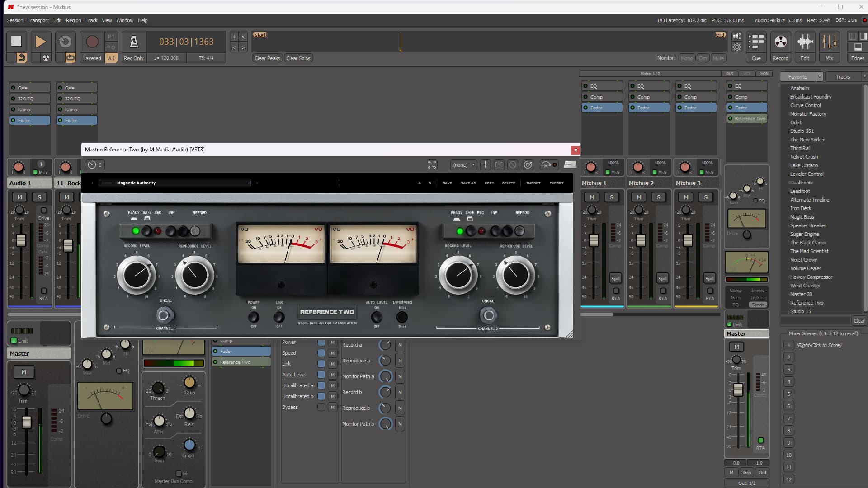Click the Master strip fader on the right
The image size is (868, 488).
pyautogui.click(x=738, y=389)
